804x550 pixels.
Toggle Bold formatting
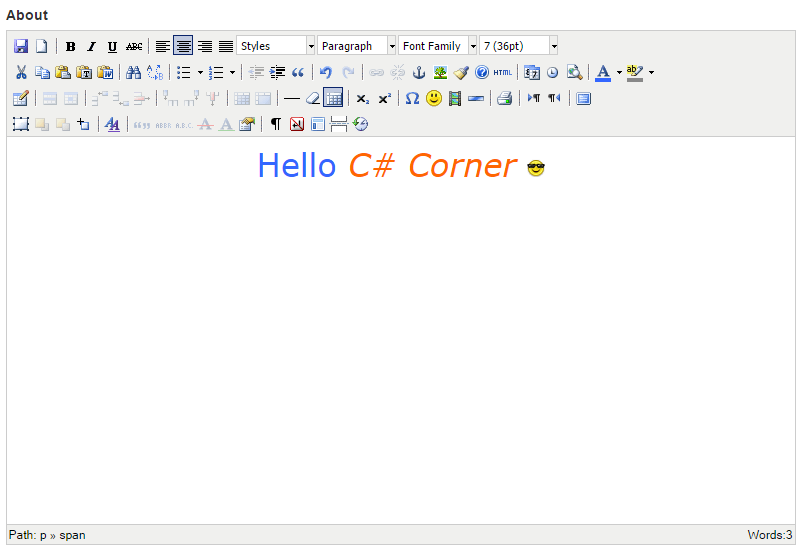[70, 46]
